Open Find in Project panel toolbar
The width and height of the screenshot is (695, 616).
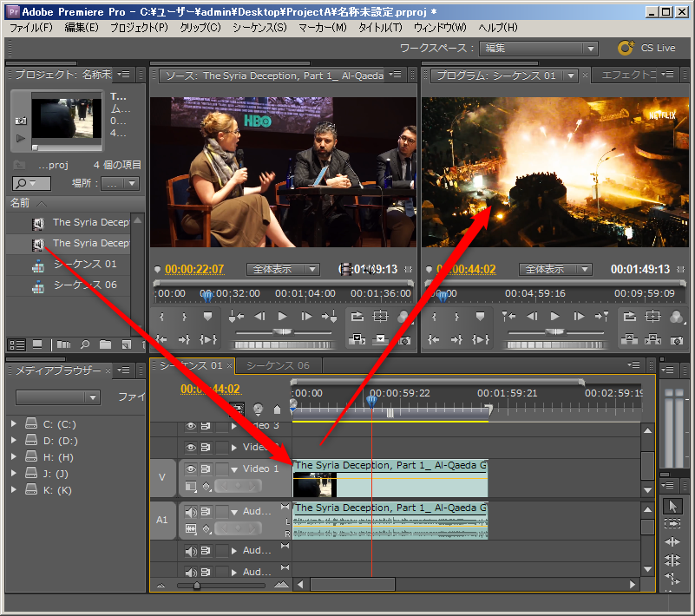tap(85, 344)
